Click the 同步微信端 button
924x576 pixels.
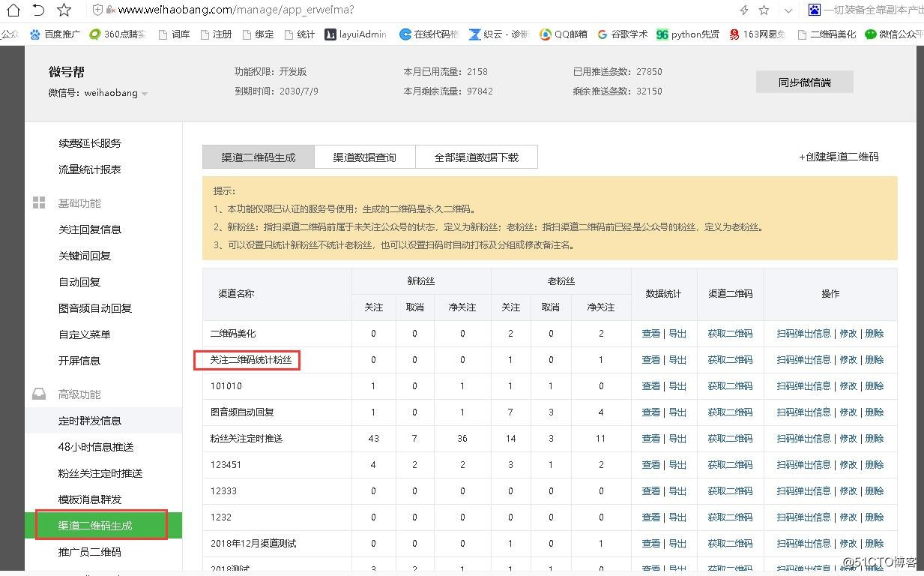pos(804,82)
